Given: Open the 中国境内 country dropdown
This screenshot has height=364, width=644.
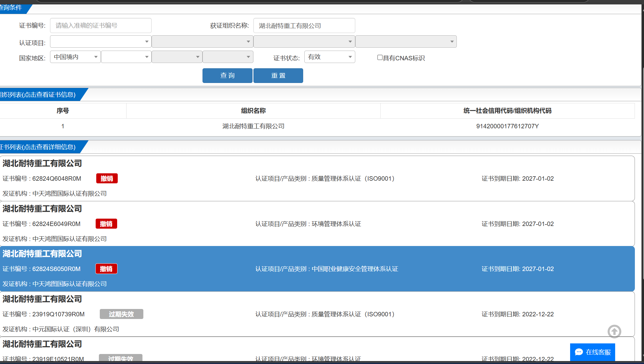Looking at the screenshot, I should (x=75, y=57).
